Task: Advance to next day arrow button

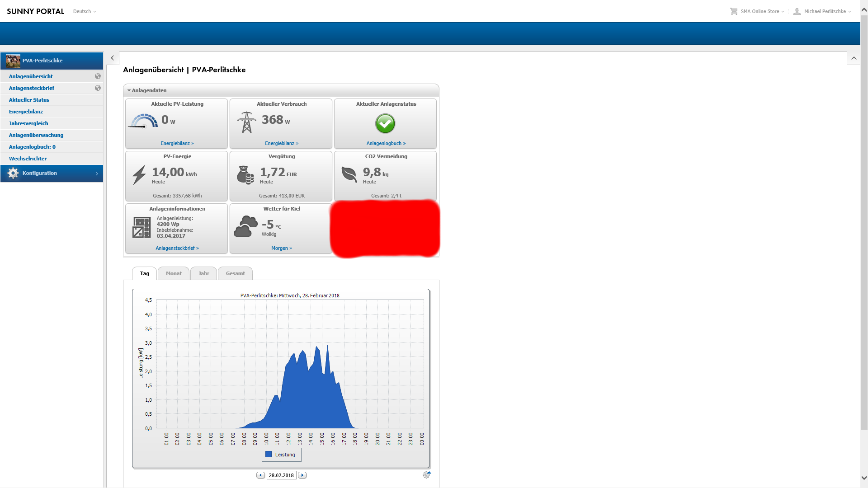Action: (302, 475)
